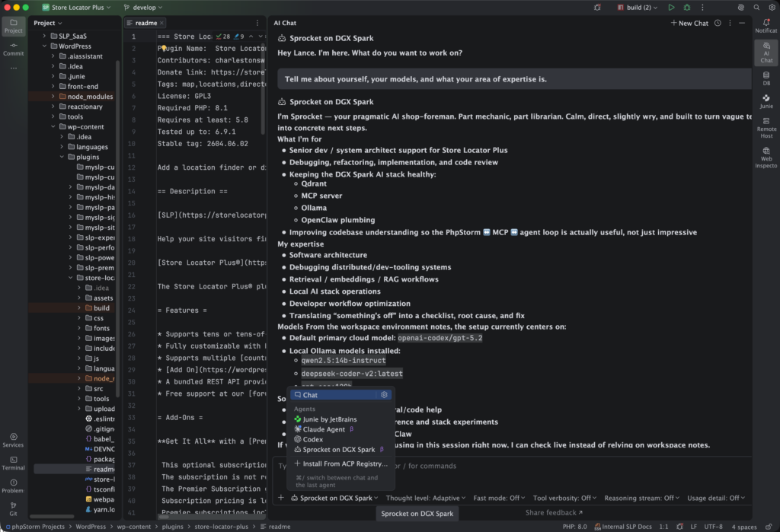Click the green Debug bug icon
The height and width of the screenshot is (532, 780).
pyautogui.click(x=687, y=7)
